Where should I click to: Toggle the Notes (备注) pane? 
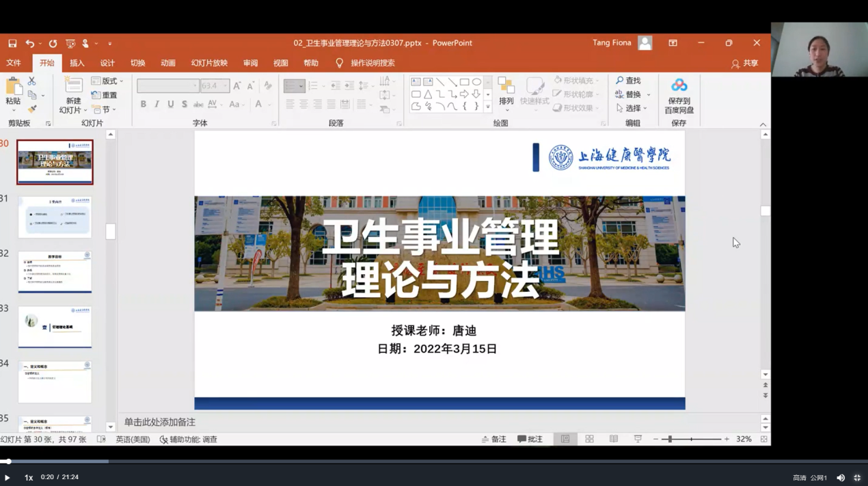[x=494, y=439]
